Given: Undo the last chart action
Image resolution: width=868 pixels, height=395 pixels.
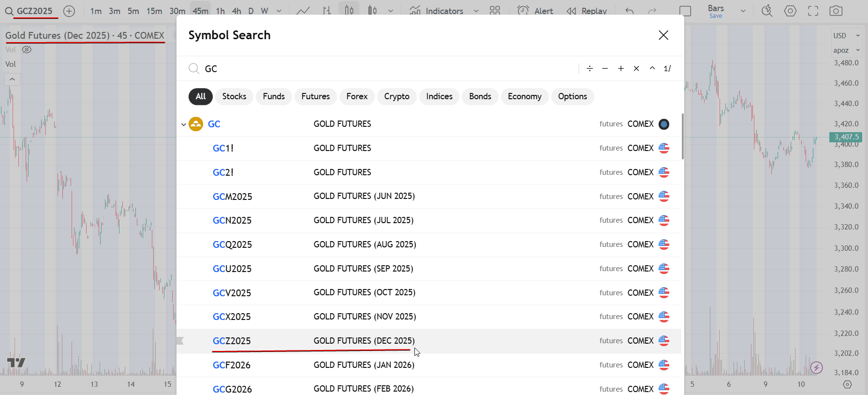Looking at the screenshot, I should coord(629,11).
